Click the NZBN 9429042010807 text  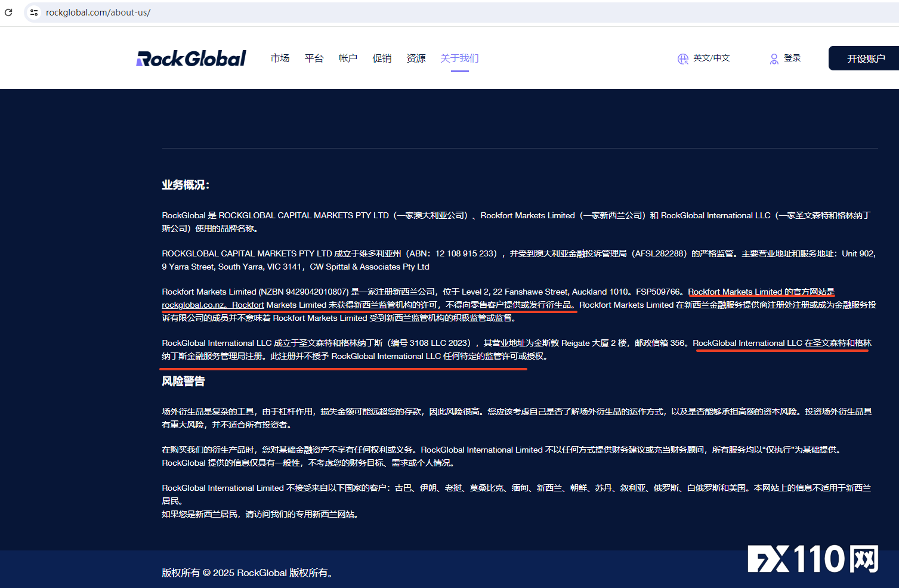pyautogui.click(x=304, y=292)
